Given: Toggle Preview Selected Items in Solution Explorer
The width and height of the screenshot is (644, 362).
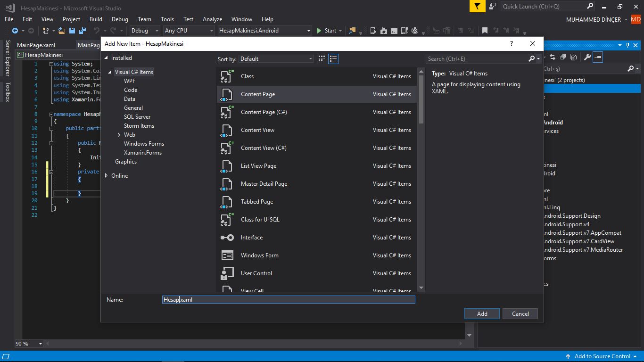Looking at the screenshot, I should click(x=598, y=57).
